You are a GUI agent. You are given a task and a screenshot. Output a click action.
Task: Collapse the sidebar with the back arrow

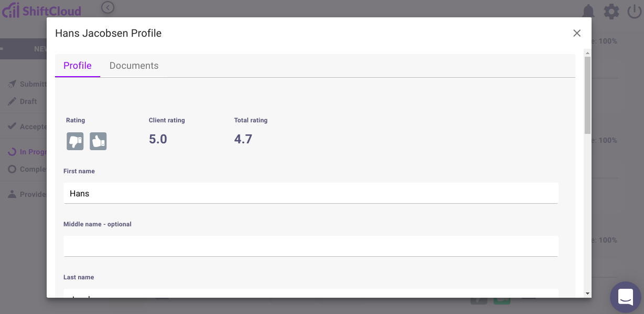[x=108, y=7]
